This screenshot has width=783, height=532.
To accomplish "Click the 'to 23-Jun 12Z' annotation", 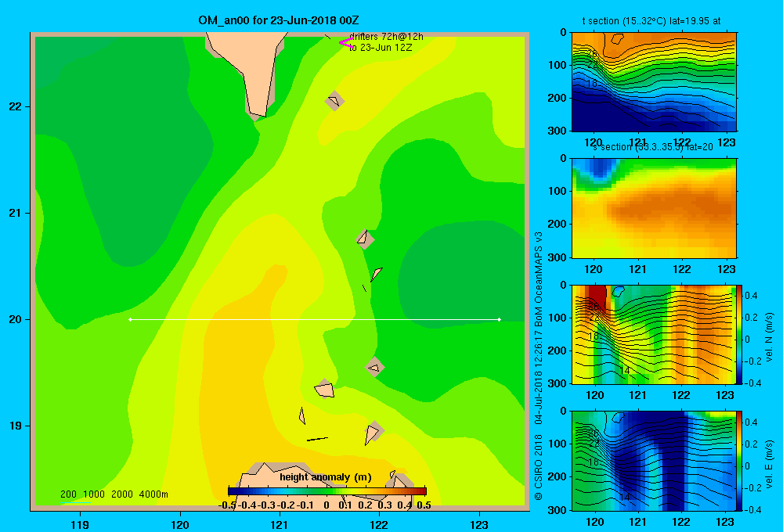I will 381,48.
